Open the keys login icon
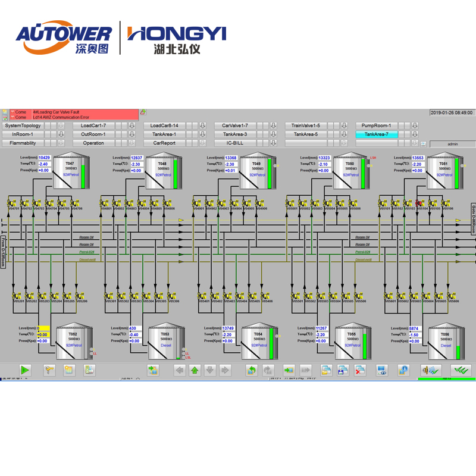 [x=49, y=370]
